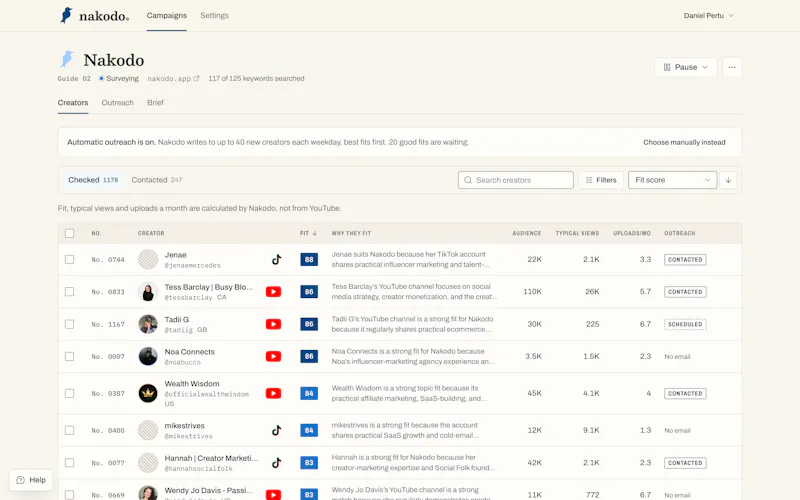Check the box for No. 0744 Jenae

click(69, 260)
